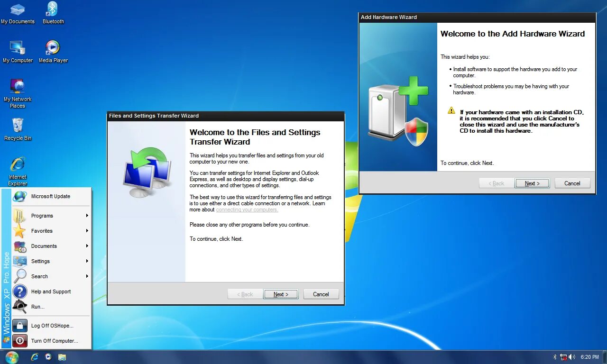The width and height of the screenshot is (607, 364).
Task: Click the yellow warning icon in Add Hardware Wizard
Action: 451,110
